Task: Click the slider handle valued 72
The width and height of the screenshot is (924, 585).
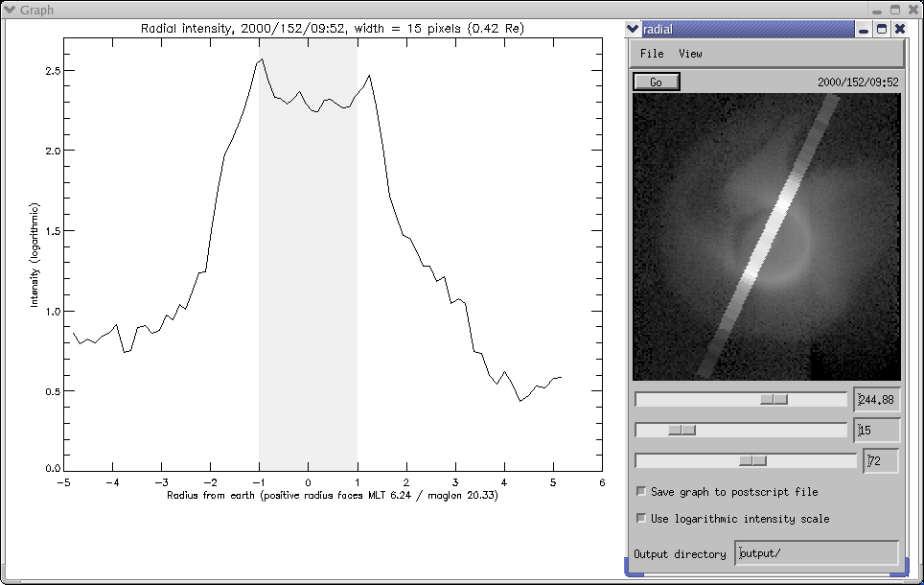Action: 752,460
